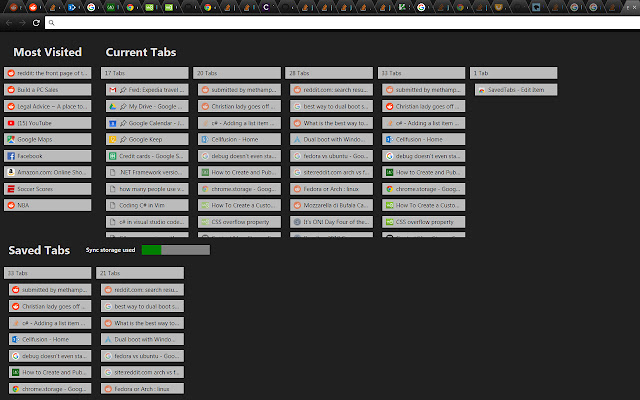Click the 17 Tabs group header

point(145,73)
